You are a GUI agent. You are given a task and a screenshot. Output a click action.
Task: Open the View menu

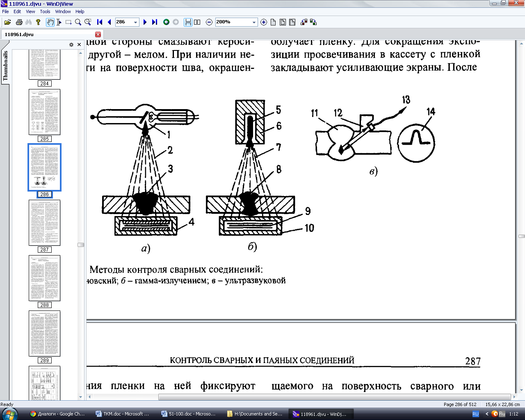click(30, 11)
